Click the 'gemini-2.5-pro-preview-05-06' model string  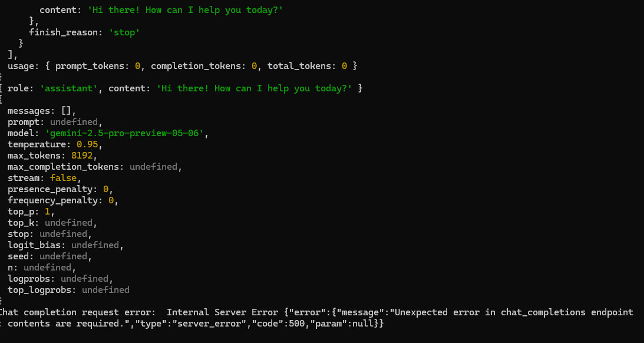click(x=127, y=133)
